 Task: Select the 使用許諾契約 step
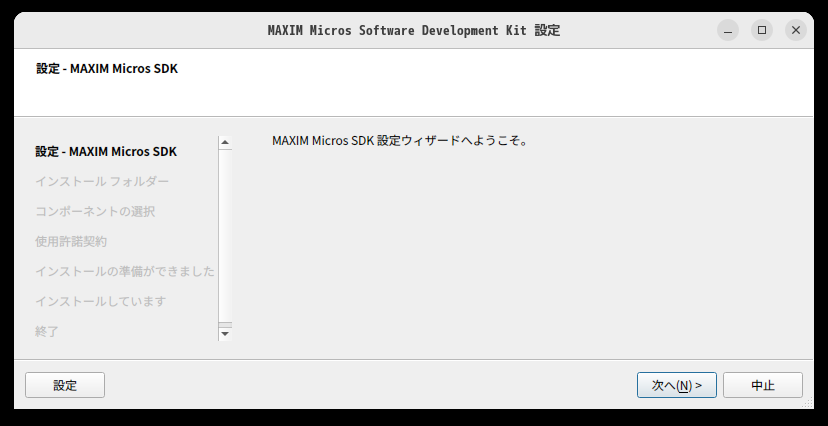71,242
